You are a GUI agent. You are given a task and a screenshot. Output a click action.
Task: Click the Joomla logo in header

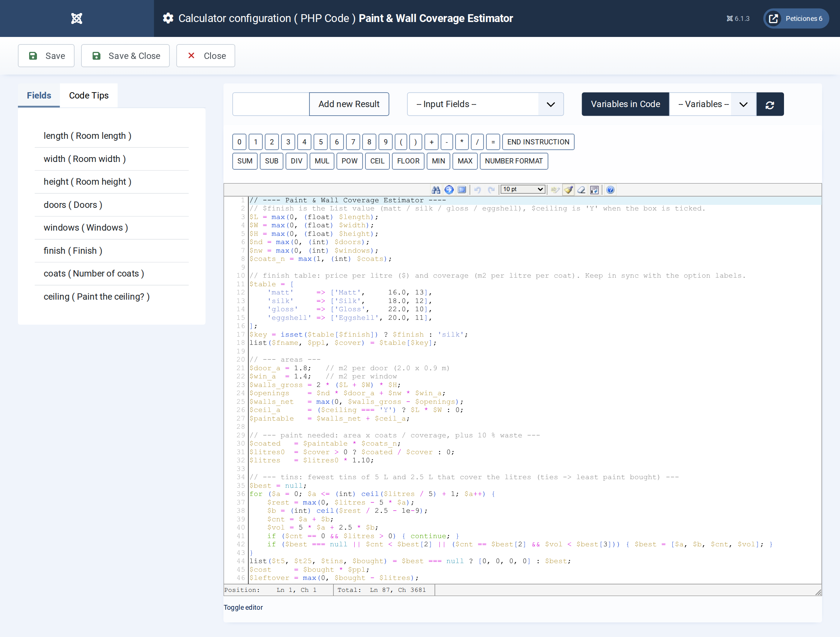tap(77, 18)
